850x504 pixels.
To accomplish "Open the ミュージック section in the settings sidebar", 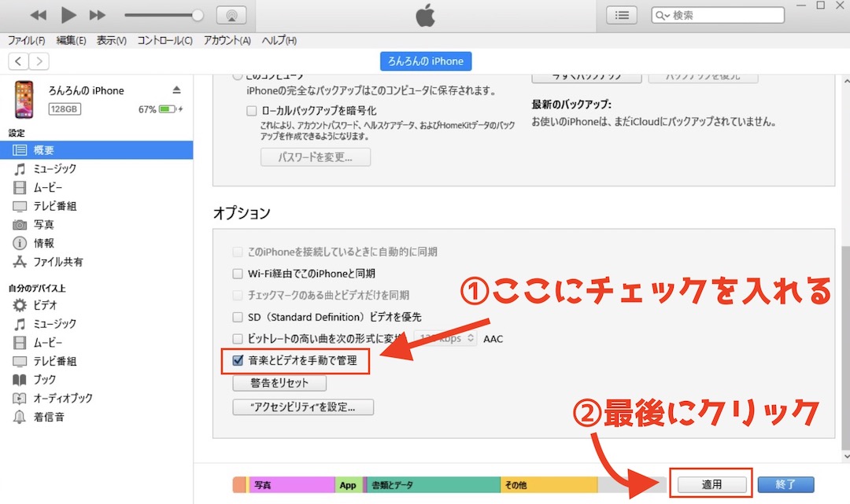I will click(54, 168).
